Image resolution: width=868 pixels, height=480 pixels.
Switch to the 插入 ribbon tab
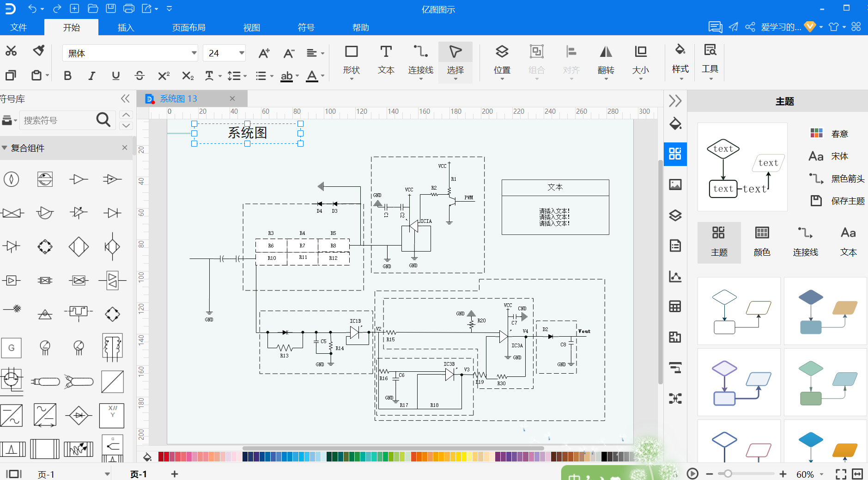[x=126, y=28]
